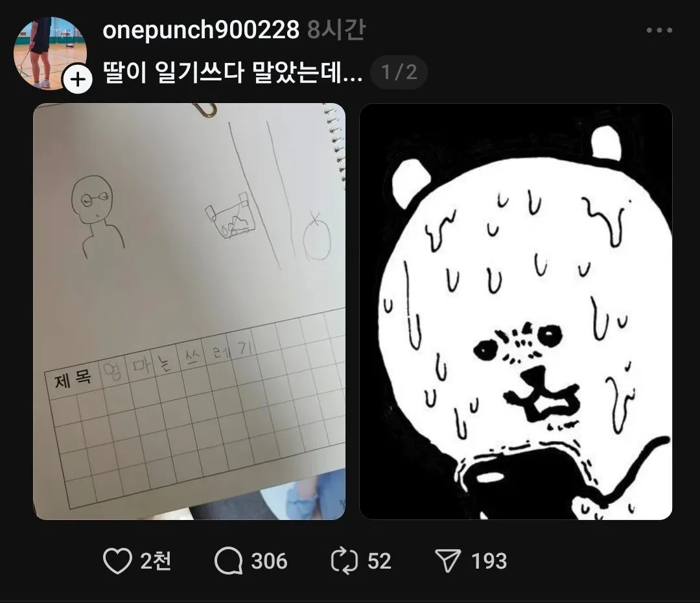700x603 pixels.
Task: Repost using the circular arrows icon
Action: (344, 561)
